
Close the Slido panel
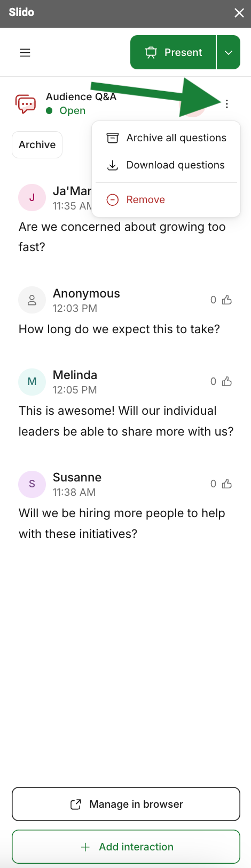click(x=239, y=13)
